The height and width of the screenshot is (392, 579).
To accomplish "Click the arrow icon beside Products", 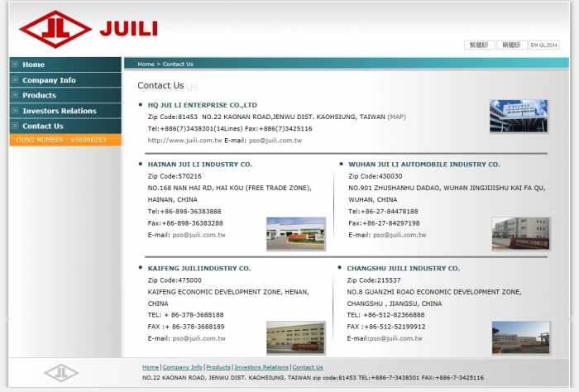I will (15, 95).
